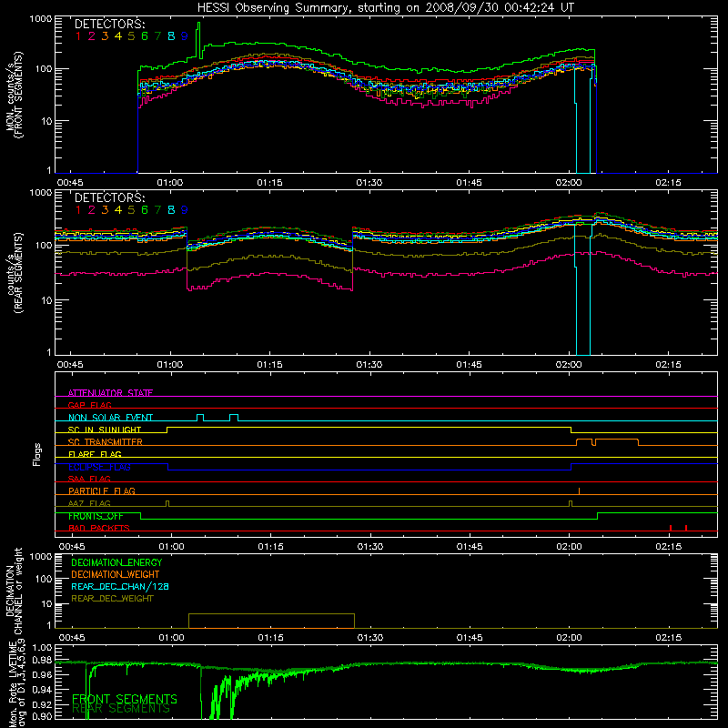
Task: Click the PARTICLE_FLAG tick mark after 02:00
Action: pos(579,491)
